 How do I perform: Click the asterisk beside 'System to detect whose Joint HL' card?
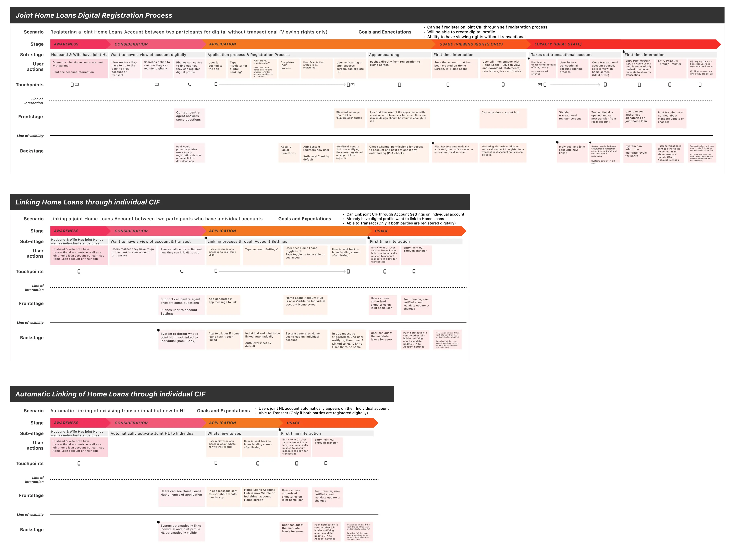[x=158, y=330]
